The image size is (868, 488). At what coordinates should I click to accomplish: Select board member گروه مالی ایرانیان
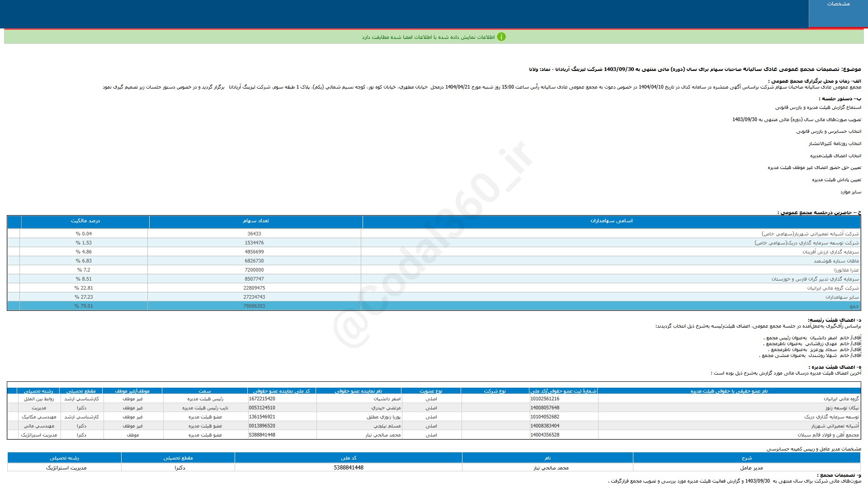coord(841,399)
